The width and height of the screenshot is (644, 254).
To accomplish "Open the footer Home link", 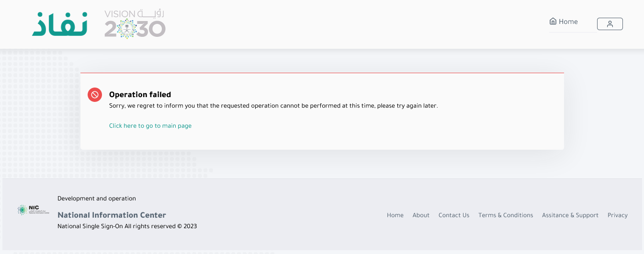I will click(395, 215).
